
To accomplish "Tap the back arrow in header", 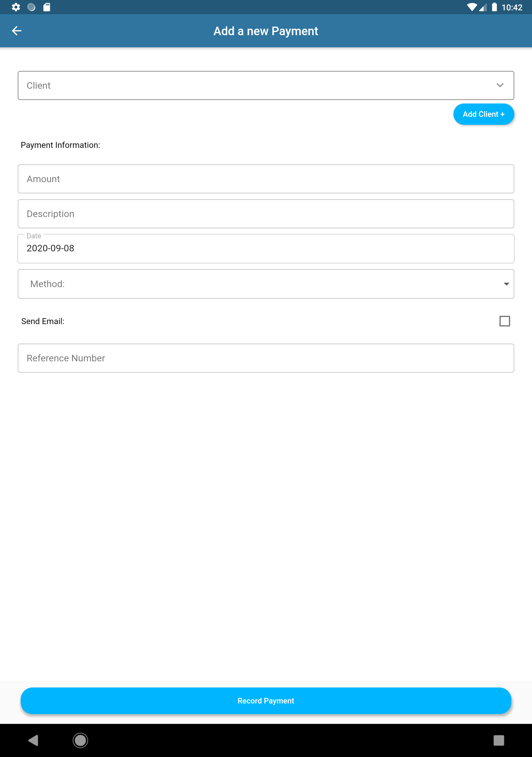I will click(17, 31).
